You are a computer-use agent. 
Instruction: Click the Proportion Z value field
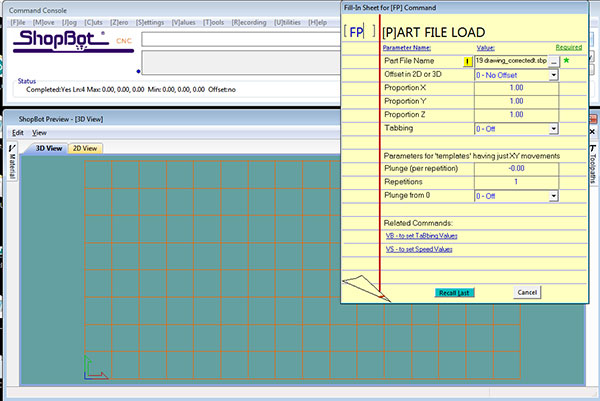pos(516,114)
